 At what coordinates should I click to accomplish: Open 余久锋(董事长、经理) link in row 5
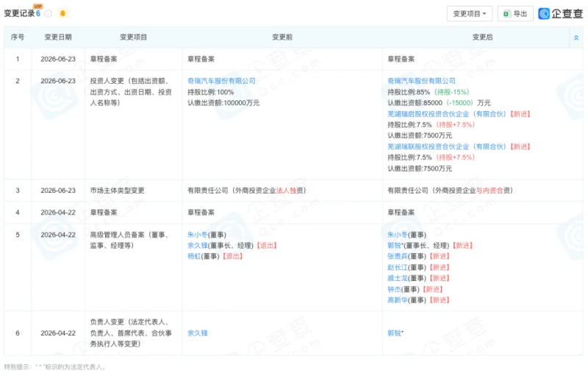(197, 246)
